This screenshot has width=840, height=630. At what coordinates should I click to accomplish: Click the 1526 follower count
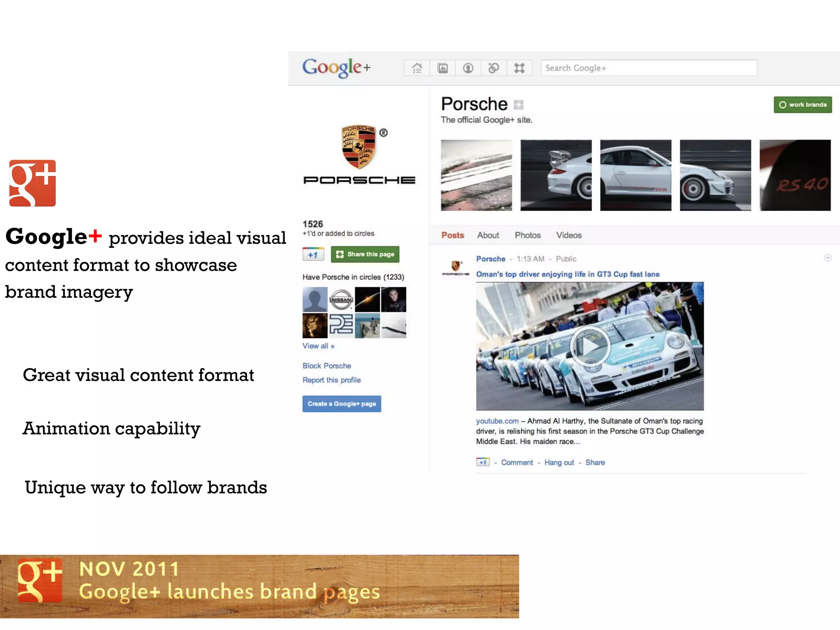point(313,224)
